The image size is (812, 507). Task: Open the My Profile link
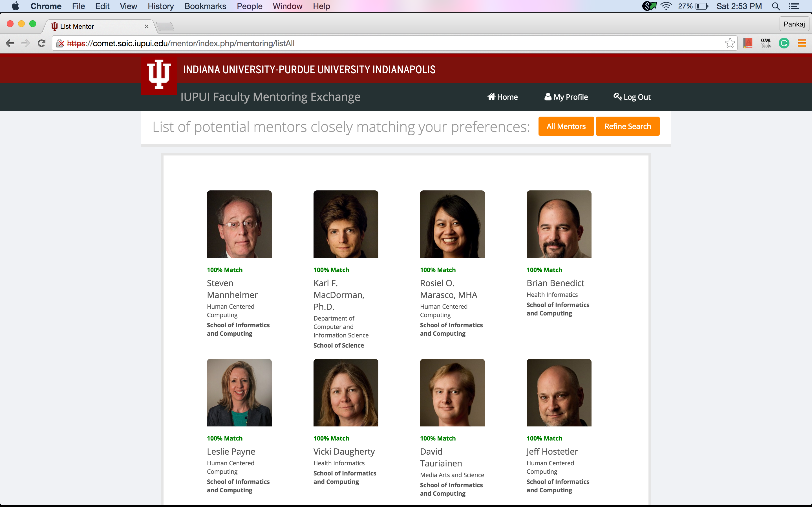point(566,97)
